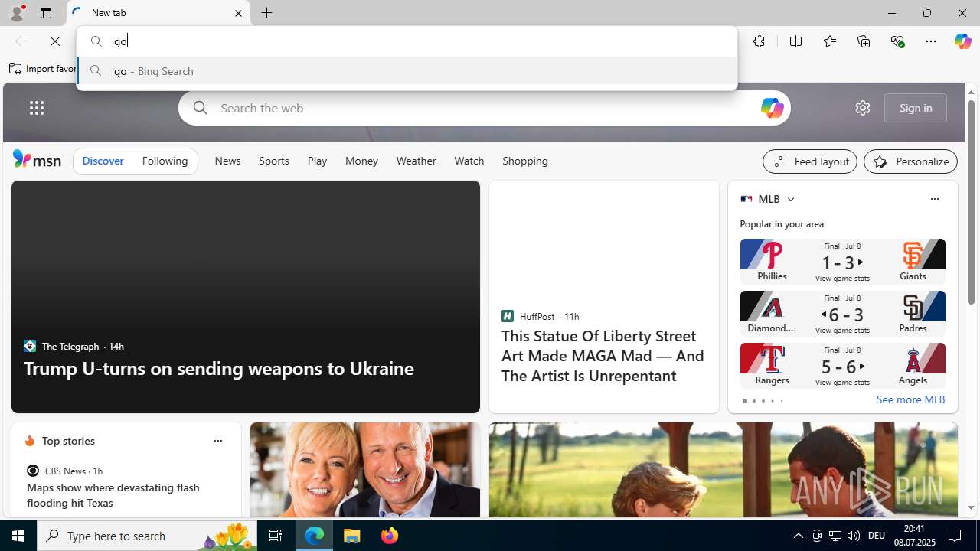Screen dimensions: 980x551
Task: Open Task View on taskbar
Action: pyautogui.click(x=276, y=536)
